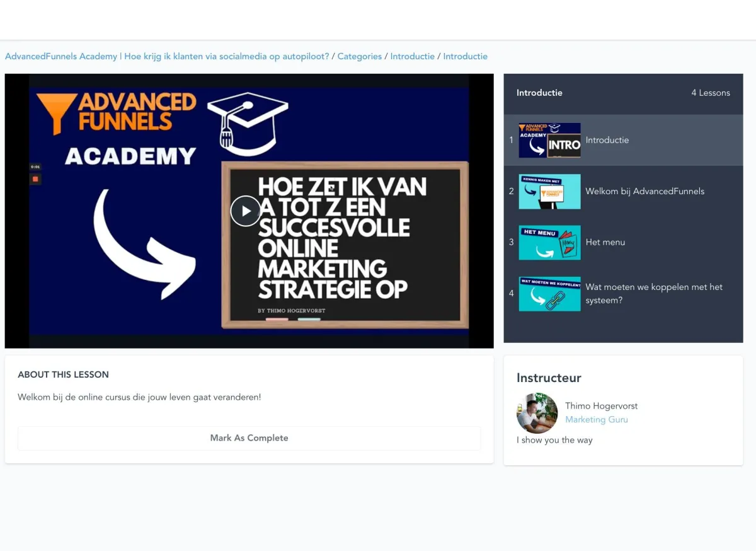Play the introduction video
756x551 pixels.
(x=246, y=211)
